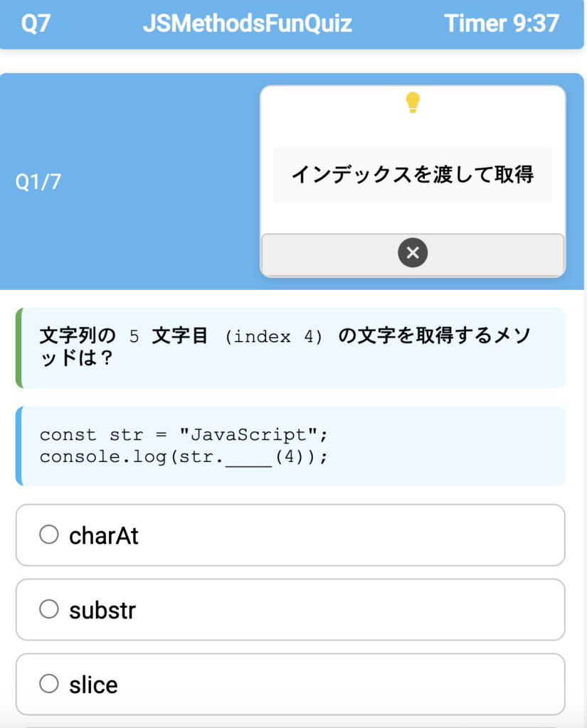The height and width of the screenshot is (728, 587).
Task: Select the slice radio button
Action: 49,684
